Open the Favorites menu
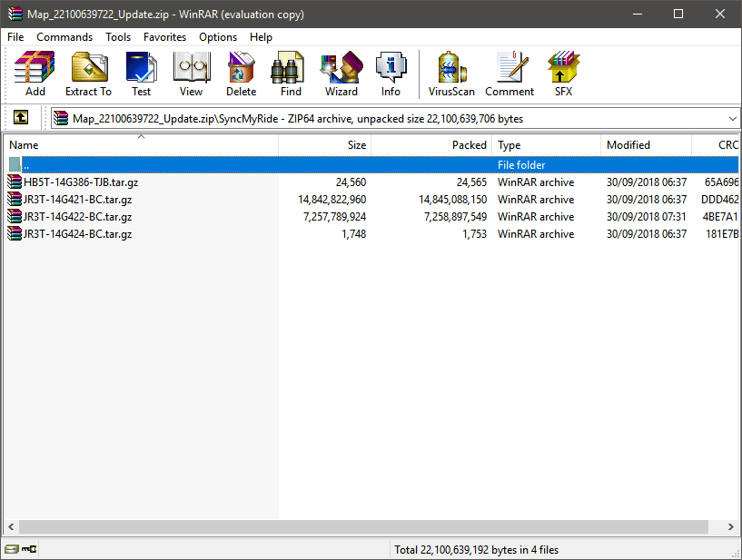 click(x=164, y=37)
